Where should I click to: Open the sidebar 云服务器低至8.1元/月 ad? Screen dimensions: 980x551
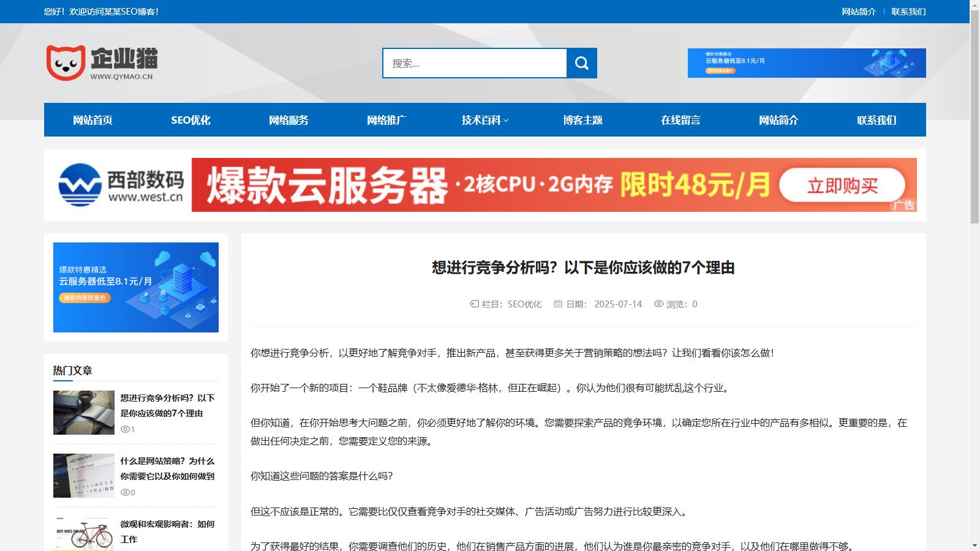click(x=136, y=287)
